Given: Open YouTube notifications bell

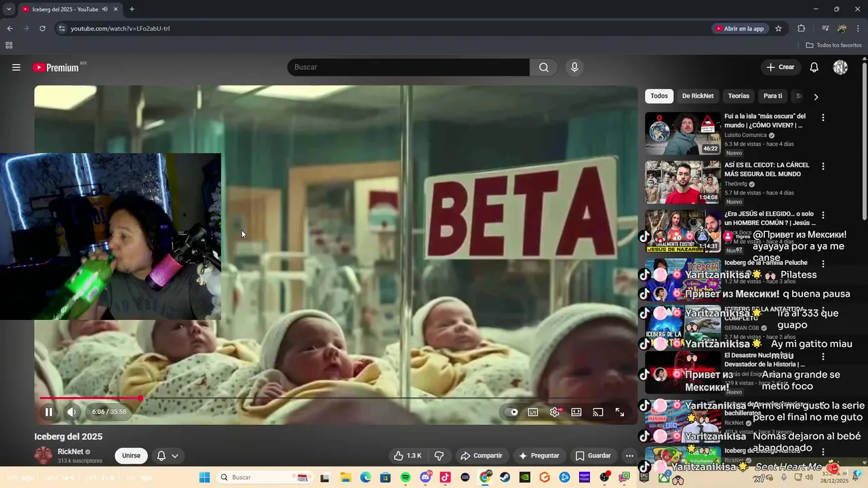Looking at the screenshot, I should [814, 67].
